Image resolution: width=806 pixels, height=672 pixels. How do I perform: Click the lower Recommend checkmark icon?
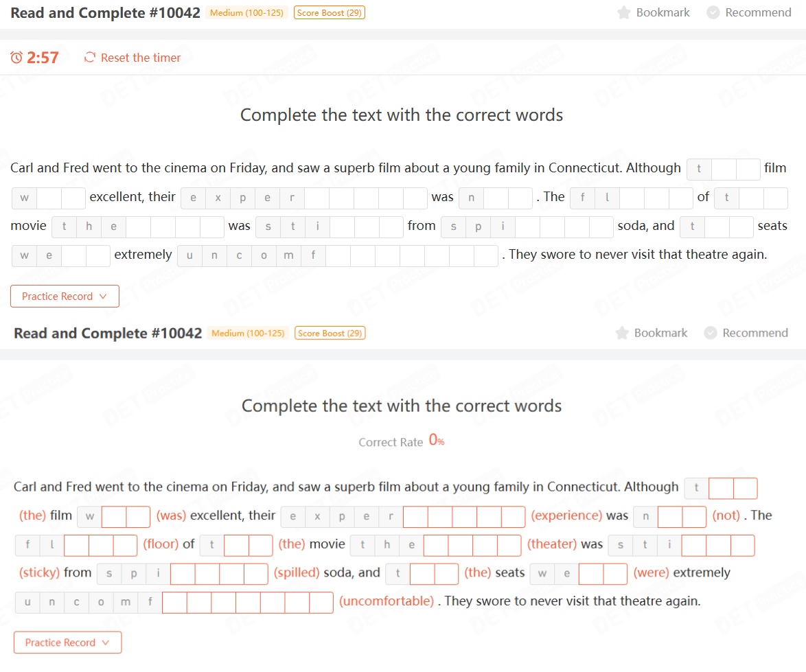click(x=711, y=333)
